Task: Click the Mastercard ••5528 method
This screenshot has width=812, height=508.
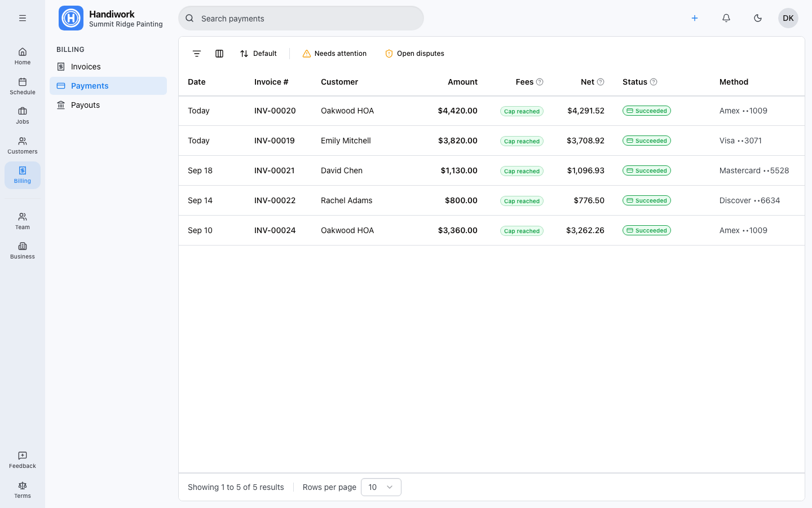Action: point(754,170)
